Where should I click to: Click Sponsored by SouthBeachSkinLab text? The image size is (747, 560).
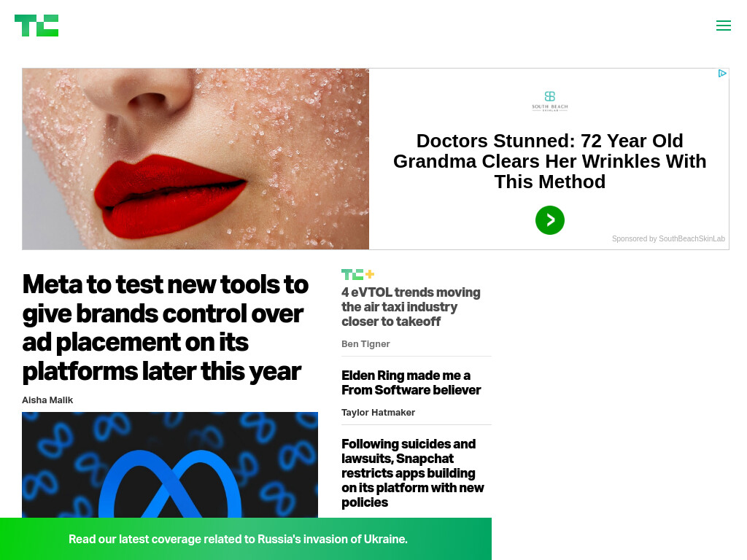pos(668,238)
